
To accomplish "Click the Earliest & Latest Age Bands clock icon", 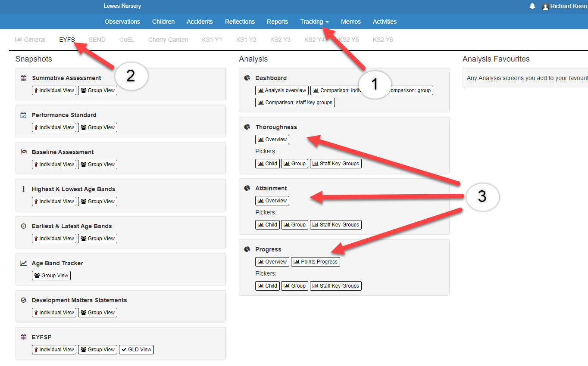I will coord(24,226).
